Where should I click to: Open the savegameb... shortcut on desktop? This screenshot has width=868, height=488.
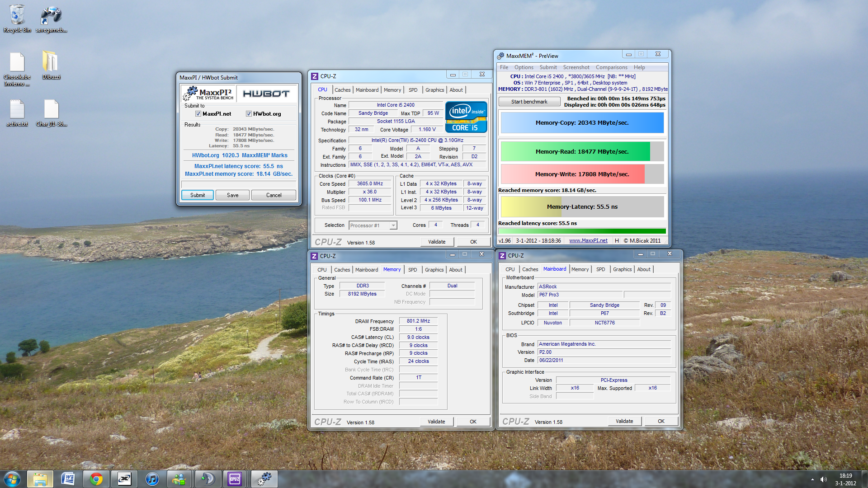[x=51, y=19]
